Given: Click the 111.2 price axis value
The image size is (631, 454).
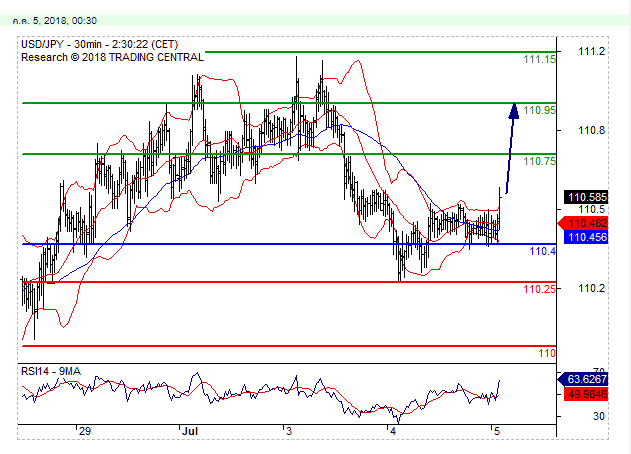Looking at the screenshot, I should [x=591, y=51].
